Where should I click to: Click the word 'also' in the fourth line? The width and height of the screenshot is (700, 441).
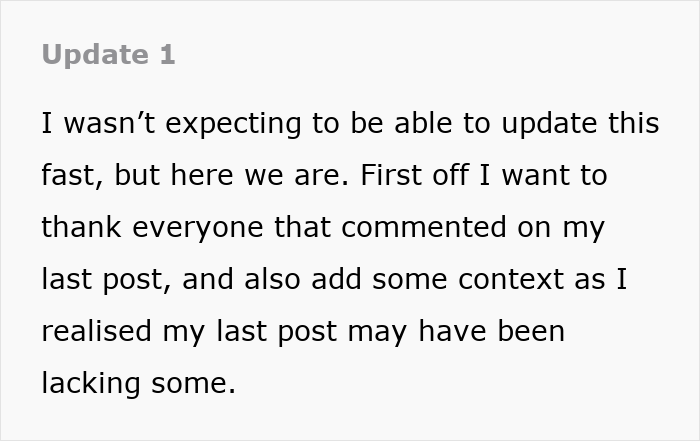coord(272,279)
